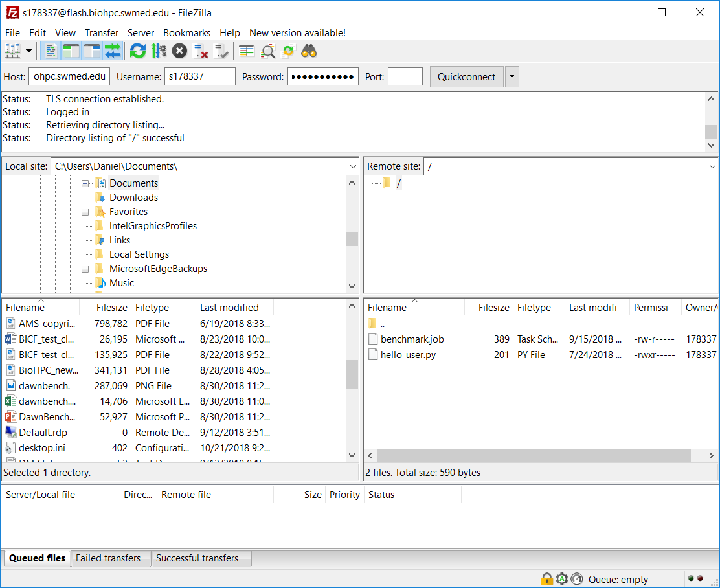Toggle processing of transfer queue
The image size is (720, 588).
[x=159, y=51]
